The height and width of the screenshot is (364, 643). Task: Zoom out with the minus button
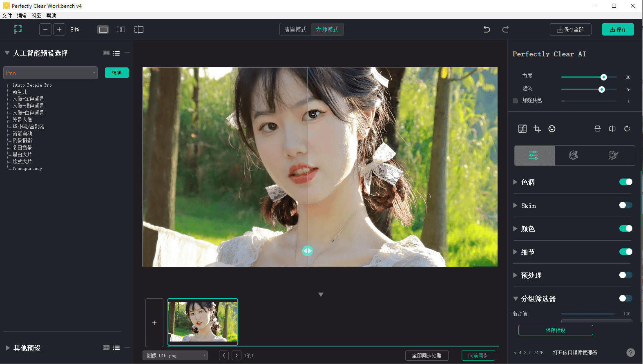pyautogui.click(x=45, y=29)
